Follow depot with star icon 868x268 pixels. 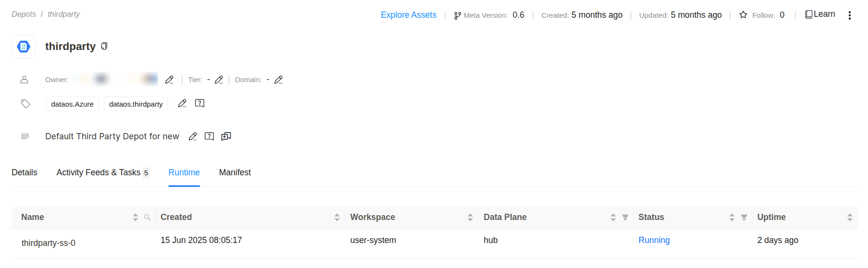[743, 15]
